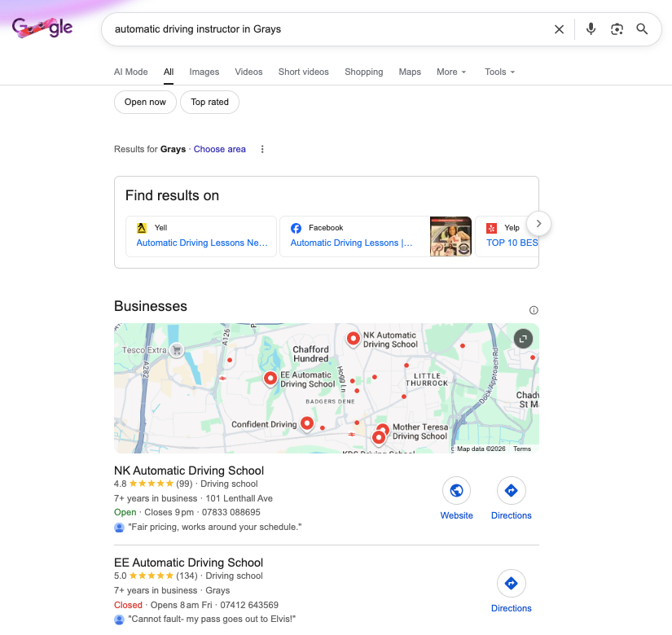Get directions to NK Automatic Driving School
This screenshot has width=672, height=635.
click(x=511, y=490)
